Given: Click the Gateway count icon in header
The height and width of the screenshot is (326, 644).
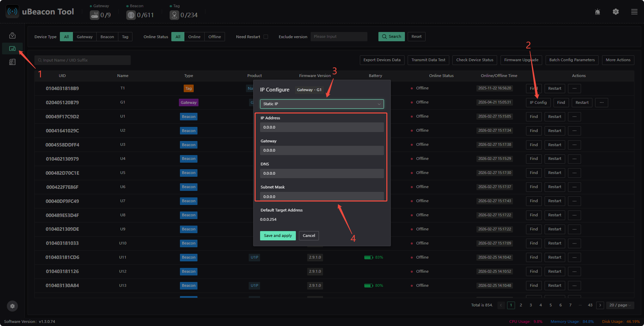Looking at the screenshot, I should click(x=95, y=15).
